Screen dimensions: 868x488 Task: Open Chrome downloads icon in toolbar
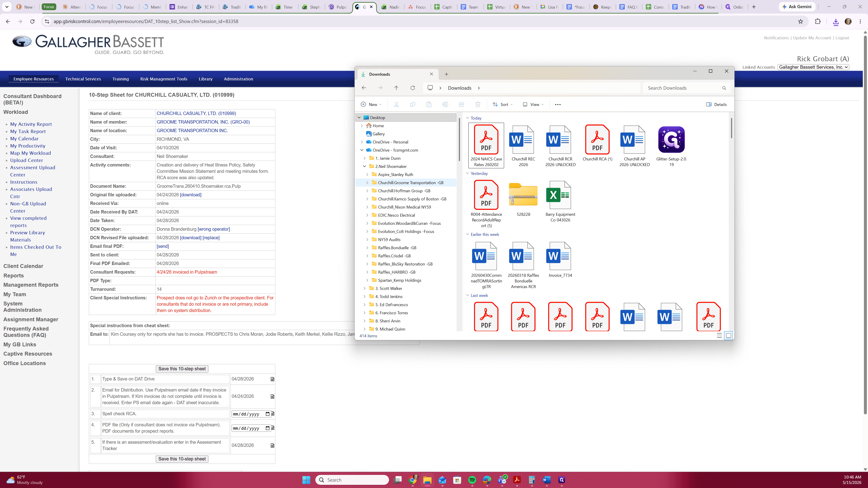(836, 21)
